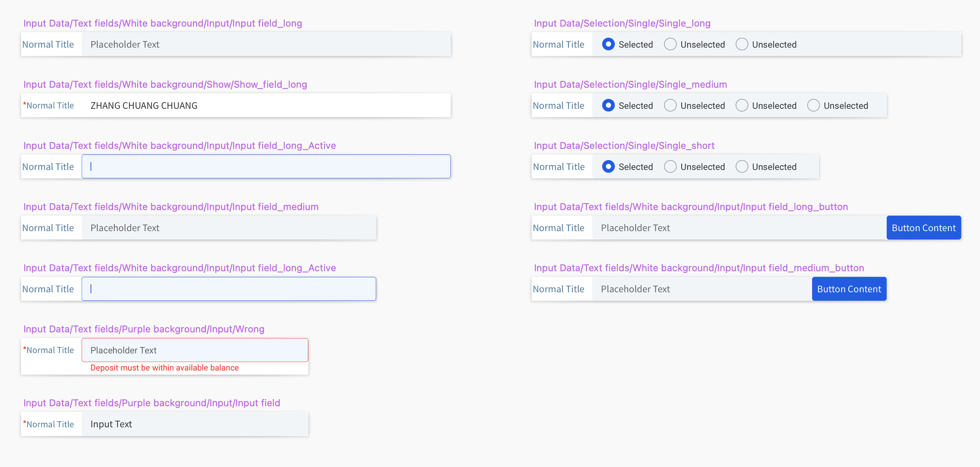980x467 pixels.
Task: Click the shorter active input field with cursor
Action: (x=229, y=289)
